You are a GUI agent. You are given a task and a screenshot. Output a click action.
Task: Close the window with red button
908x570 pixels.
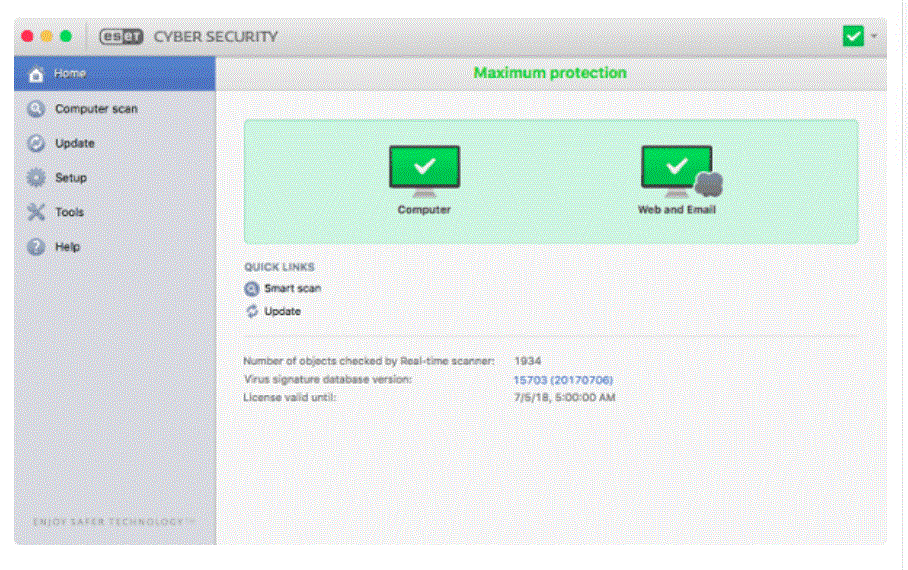click(x=27, y=36)
